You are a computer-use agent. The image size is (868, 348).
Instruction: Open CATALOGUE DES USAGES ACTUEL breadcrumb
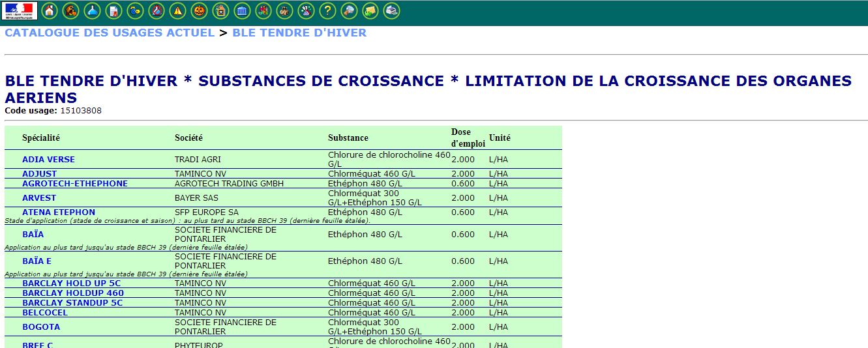[110, 33]
